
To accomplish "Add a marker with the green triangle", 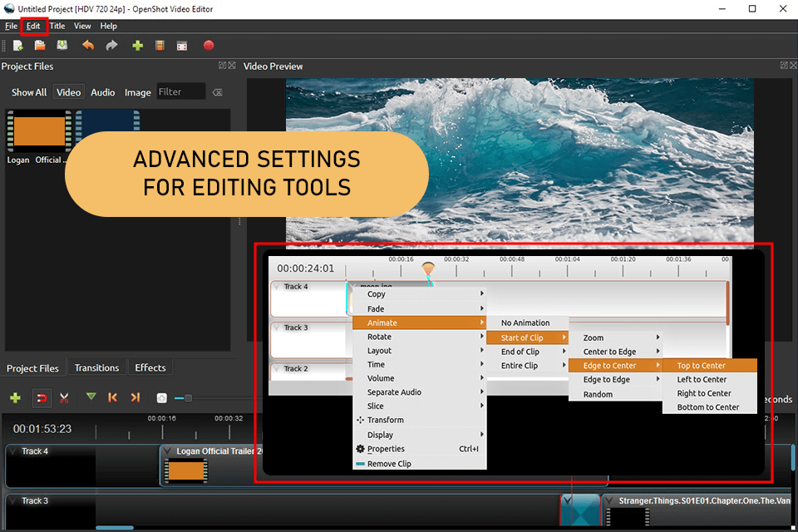I will [91, 397].
